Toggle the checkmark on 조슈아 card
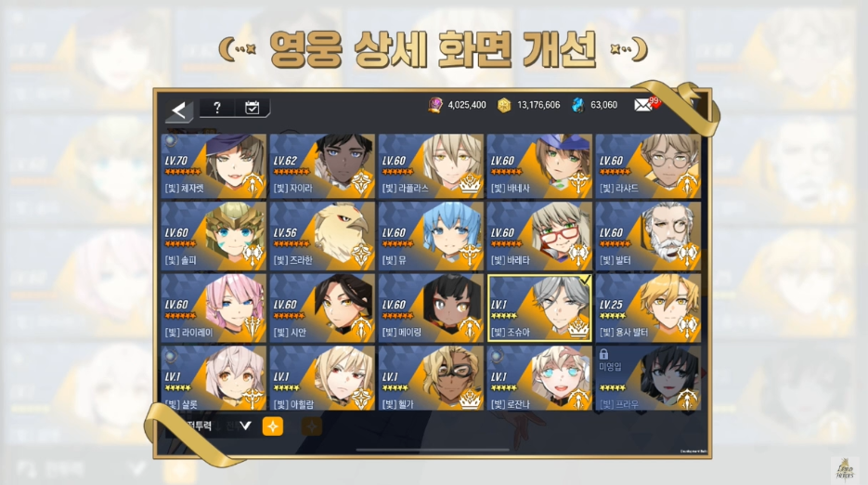The image size is (868, 485). pos(585,281)
